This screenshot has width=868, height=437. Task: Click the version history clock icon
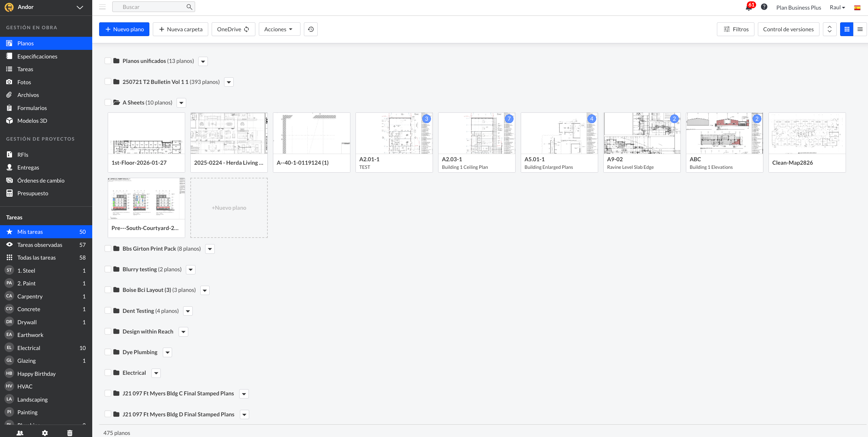311,29
